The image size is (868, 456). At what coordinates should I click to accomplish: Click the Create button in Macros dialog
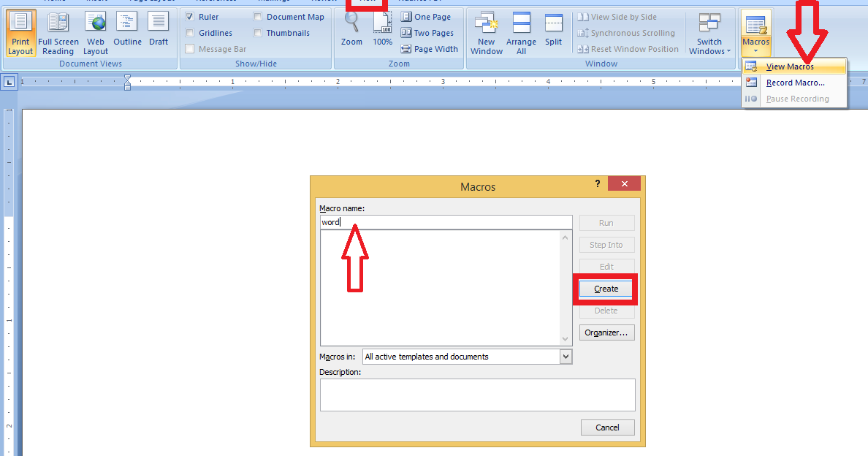[606, 289]
